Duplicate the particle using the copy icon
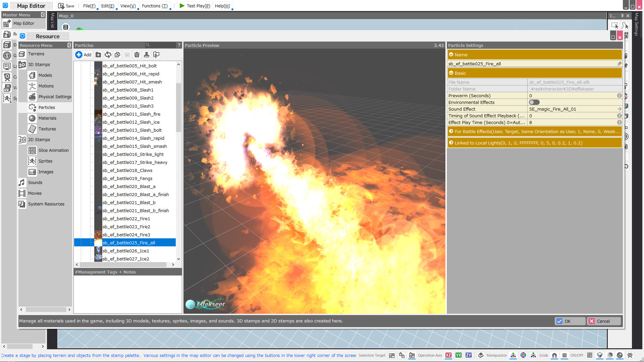This screenshot has height=362, width=644. point(117,55)
